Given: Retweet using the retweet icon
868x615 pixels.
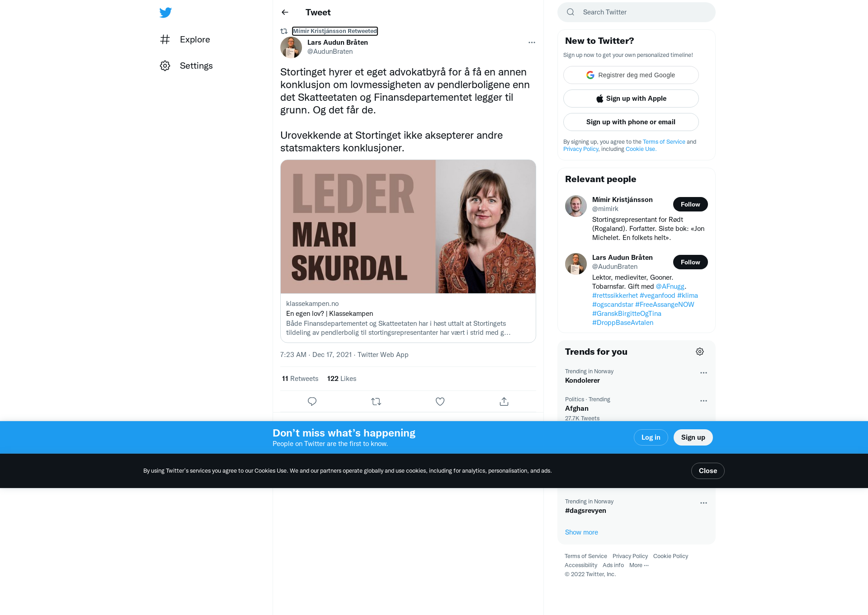Looking at the screenshot, I should coord(376,401).
